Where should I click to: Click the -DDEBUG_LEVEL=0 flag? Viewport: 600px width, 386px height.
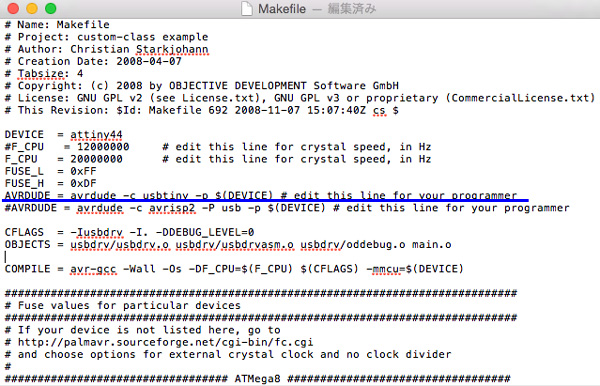205,233
